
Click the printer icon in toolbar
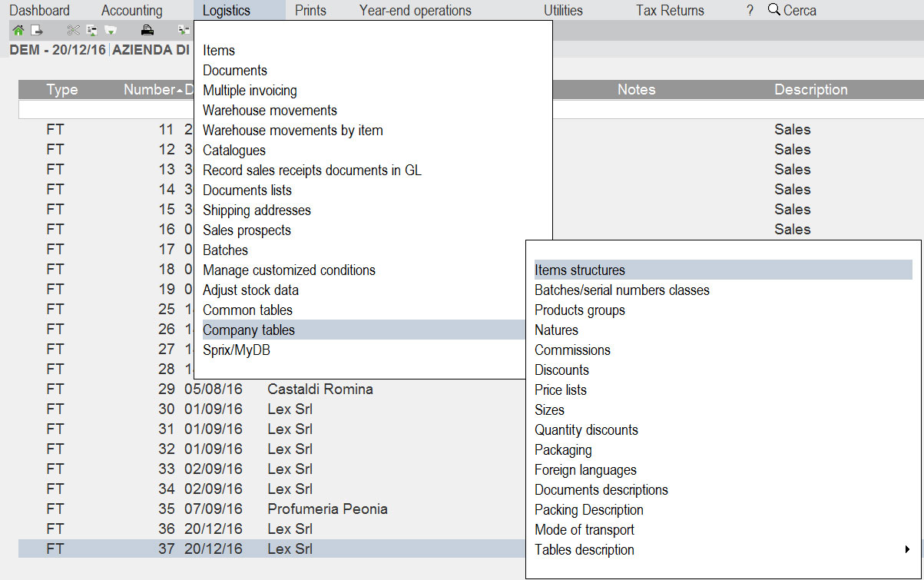pos(147,31)
